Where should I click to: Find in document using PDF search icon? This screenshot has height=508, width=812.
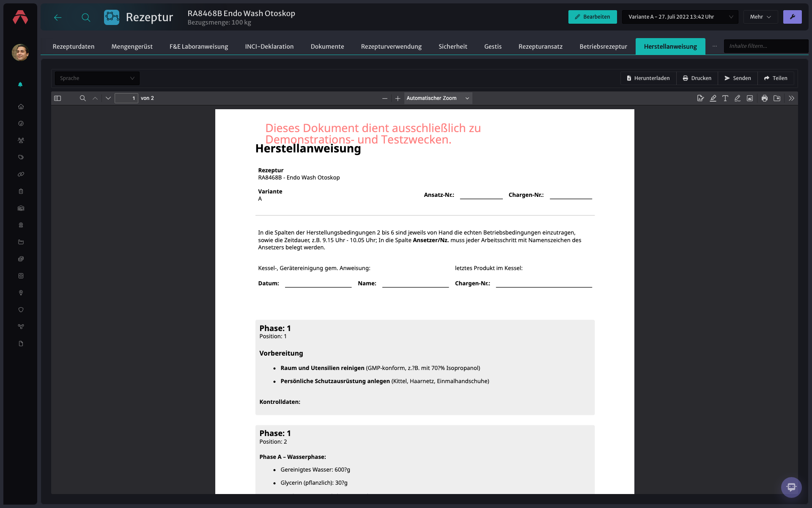[x=83, y=98]
